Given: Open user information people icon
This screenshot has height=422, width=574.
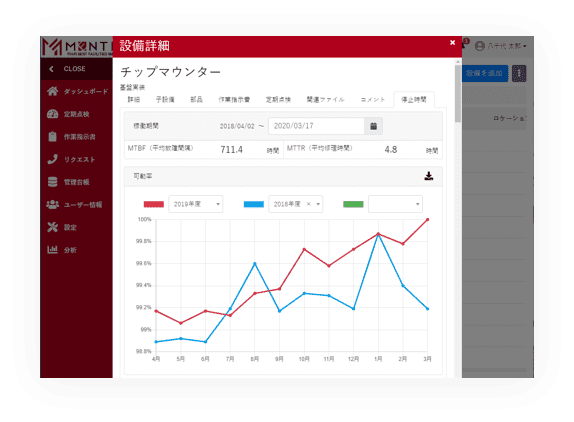Looking at the screenshot, I should [x=52, y=205].
